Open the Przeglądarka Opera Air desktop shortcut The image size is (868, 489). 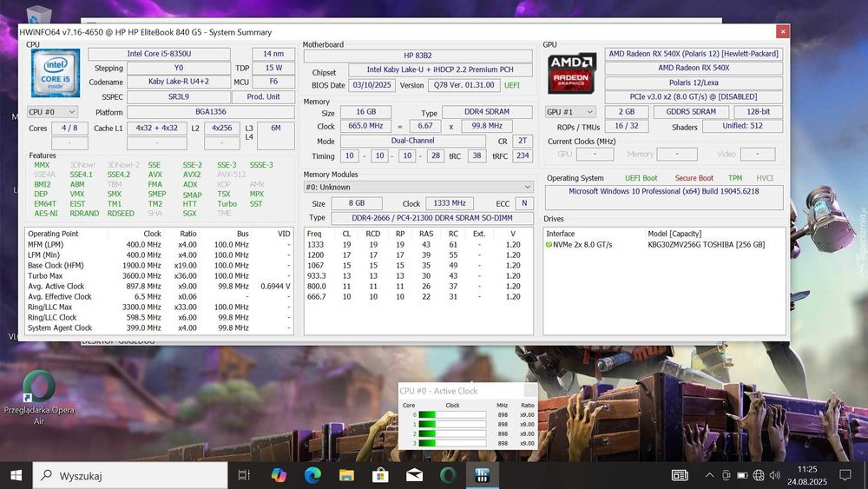[39, 398]
